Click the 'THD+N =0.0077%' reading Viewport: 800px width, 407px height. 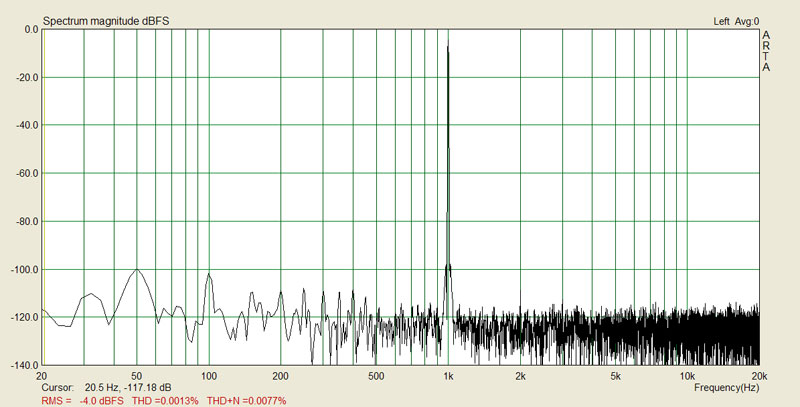[x=246, y=401]
